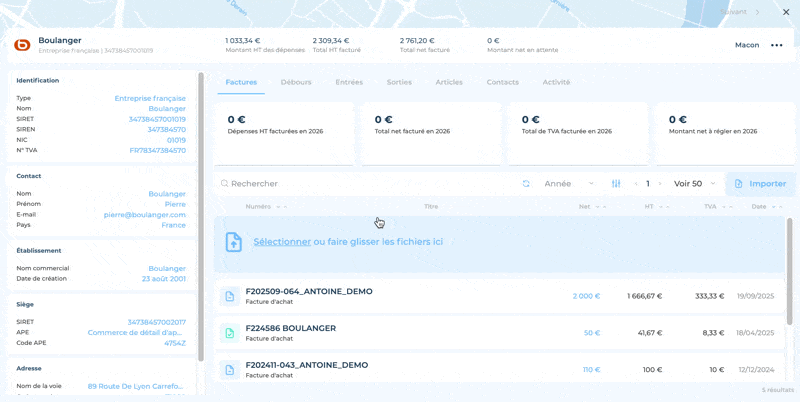Click the creation date 23 août 2001

164,279
